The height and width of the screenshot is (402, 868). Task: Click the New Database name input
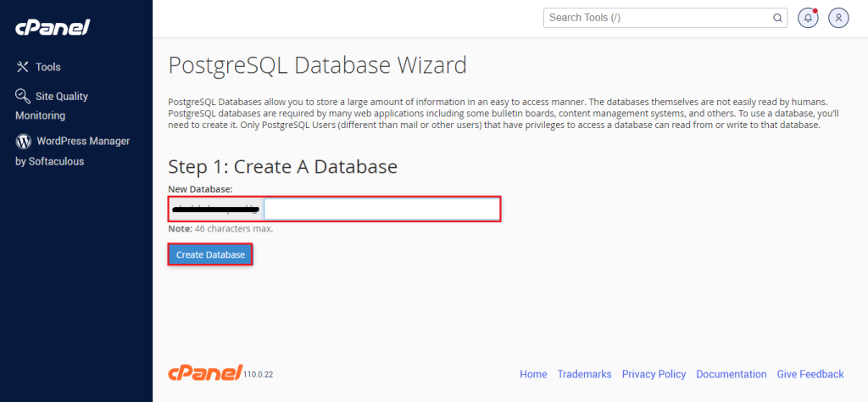[382, 209]
